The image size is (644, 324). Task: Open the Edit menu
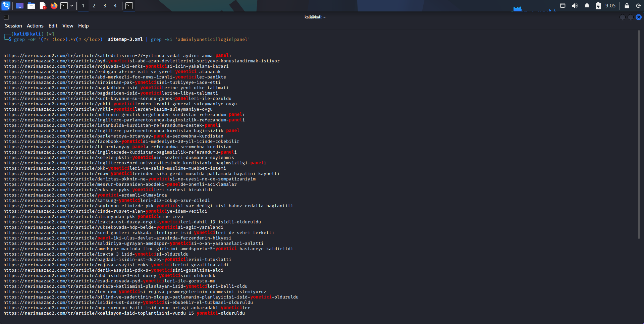[x=53, y=26]
